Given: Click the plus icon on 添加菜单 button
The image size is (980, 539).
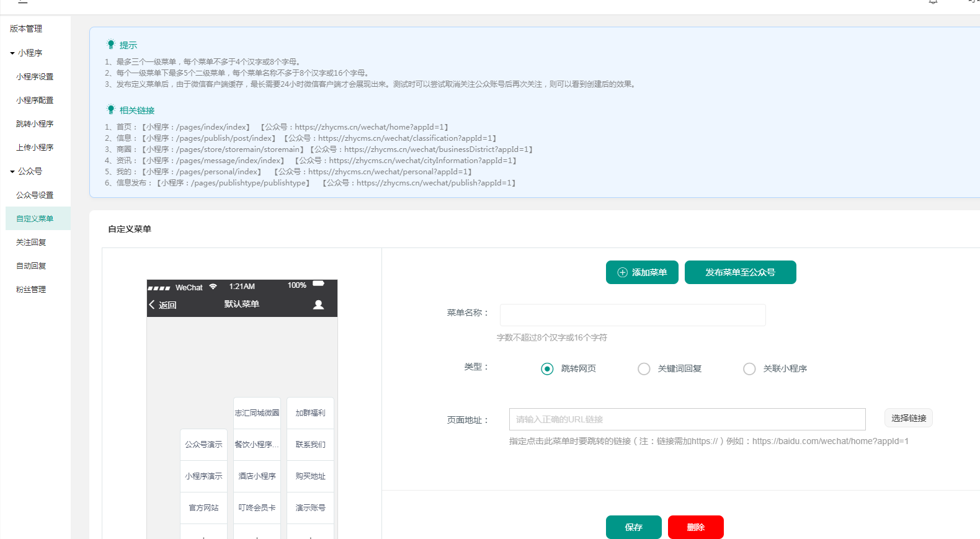Looking at the screenshot, I should click(622, 272).
